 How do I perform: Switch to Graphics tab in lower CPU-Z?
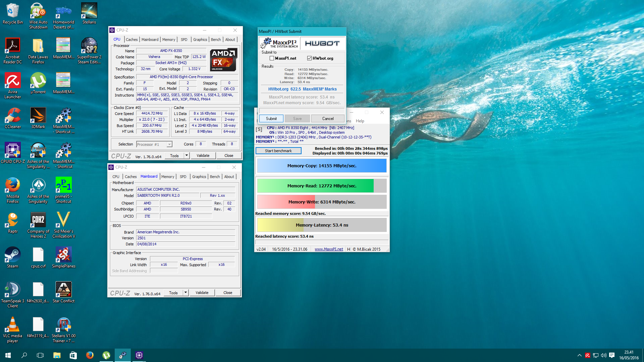coord(199,177)
